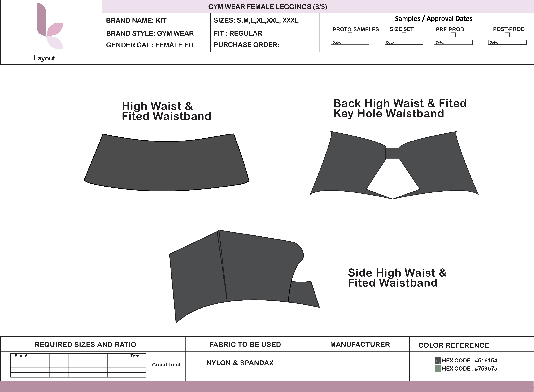The image size is (534, 392).
Task: Click the dark gray #516154 color swatch
Action: point(438,360)
